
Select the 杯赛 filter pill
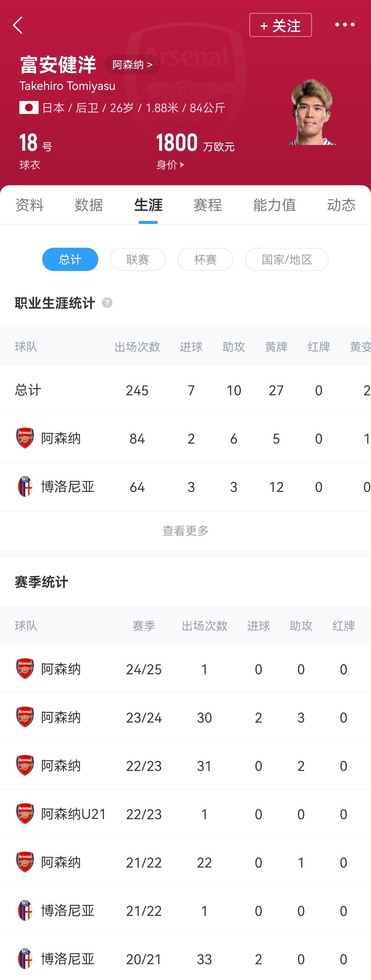(x=205, y=259)
